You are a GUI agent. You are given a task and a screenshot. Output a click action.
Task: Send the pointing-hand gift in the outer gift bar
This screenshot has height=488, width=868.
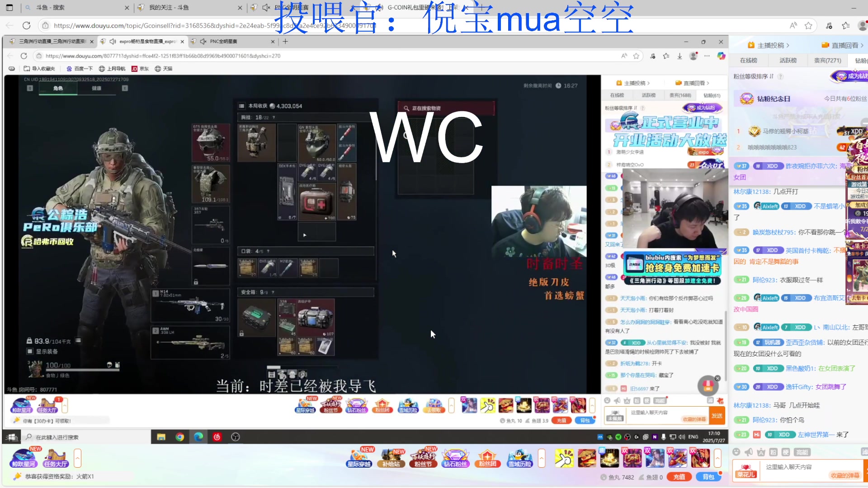564,458
